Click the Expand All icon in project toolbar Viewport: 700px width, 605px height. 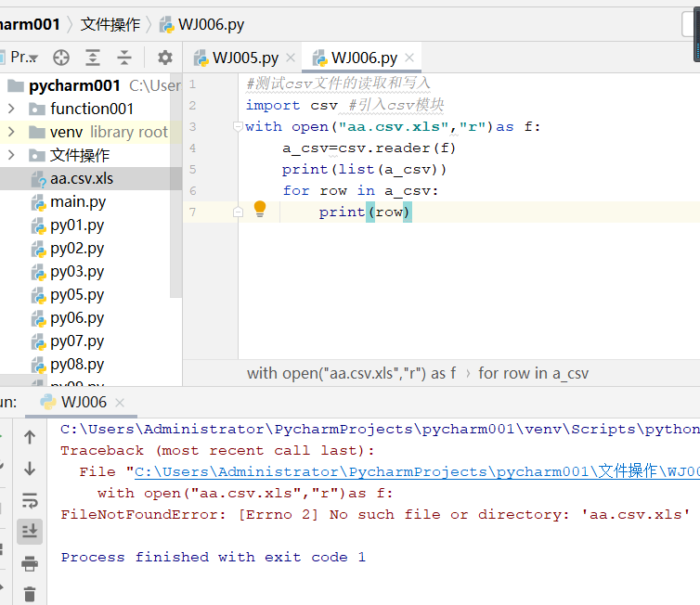pyautogui.click(x=93, y=58)
